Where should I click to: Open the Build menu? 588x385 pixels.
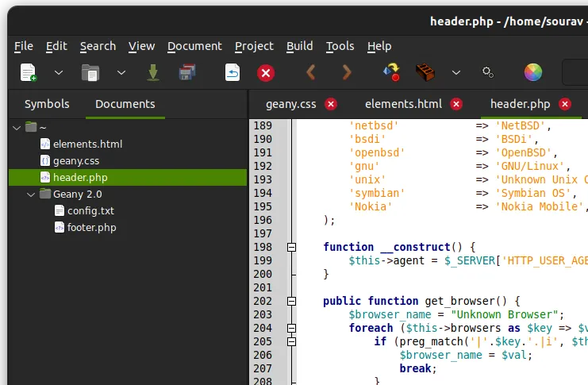tap(299, 46)
